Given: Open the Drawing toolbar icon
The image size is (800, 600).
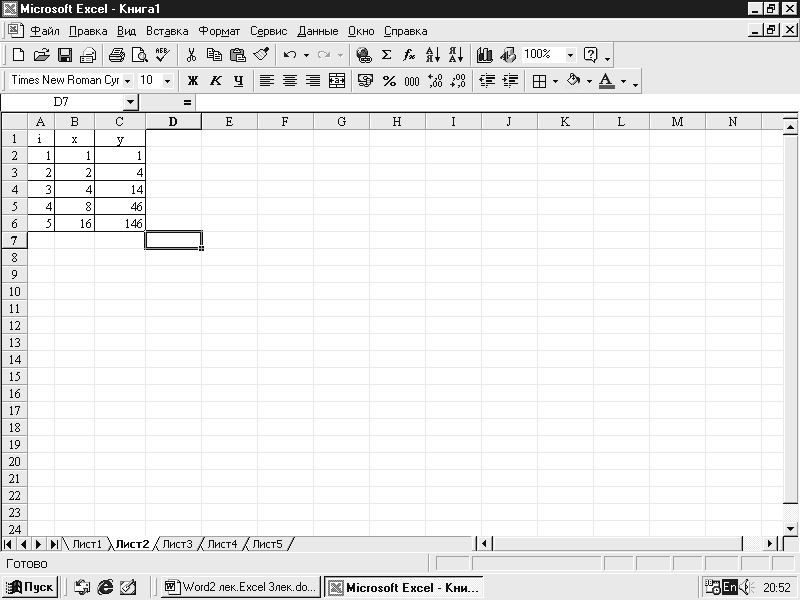Looking at the screenshot, I should tap(508, 55).
